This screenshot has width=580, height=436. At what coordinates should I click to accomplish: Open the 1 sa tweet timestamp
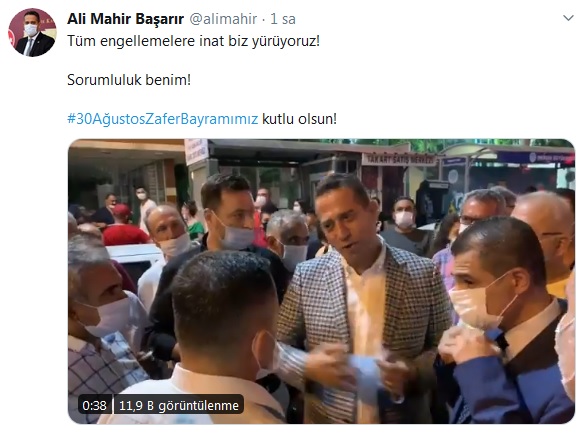283,19
